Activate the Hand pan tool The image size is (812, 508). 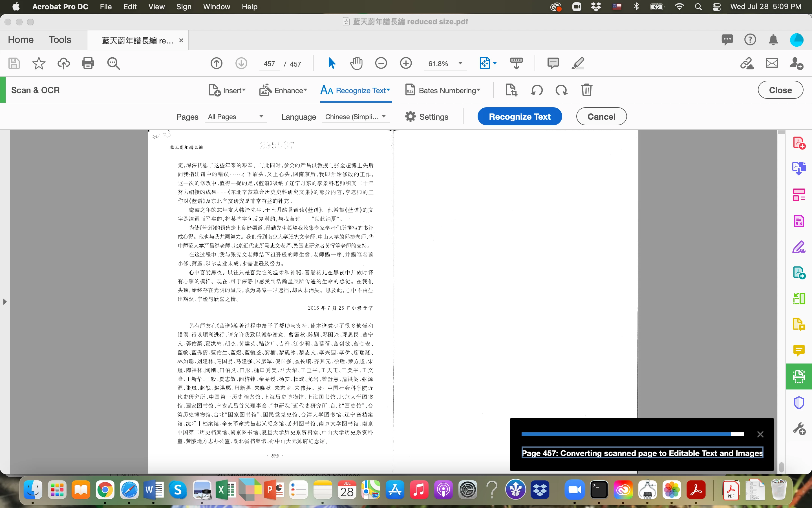coord(356,63)
